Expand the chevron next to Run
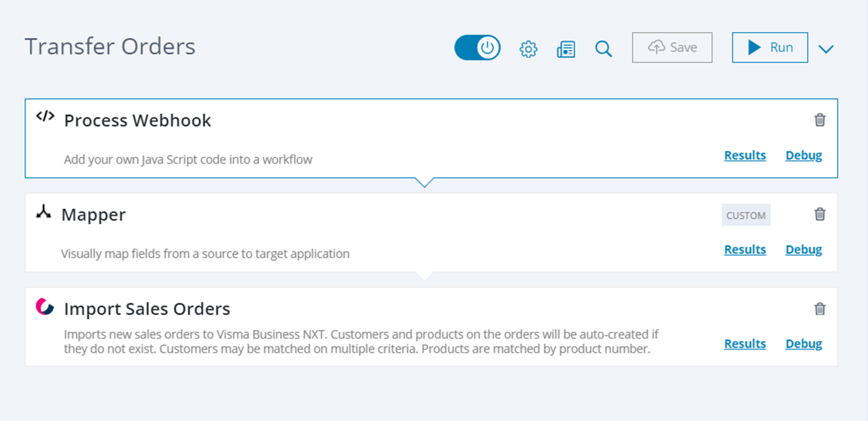This screenshot has width=868, height=421. tap(826, 49)
